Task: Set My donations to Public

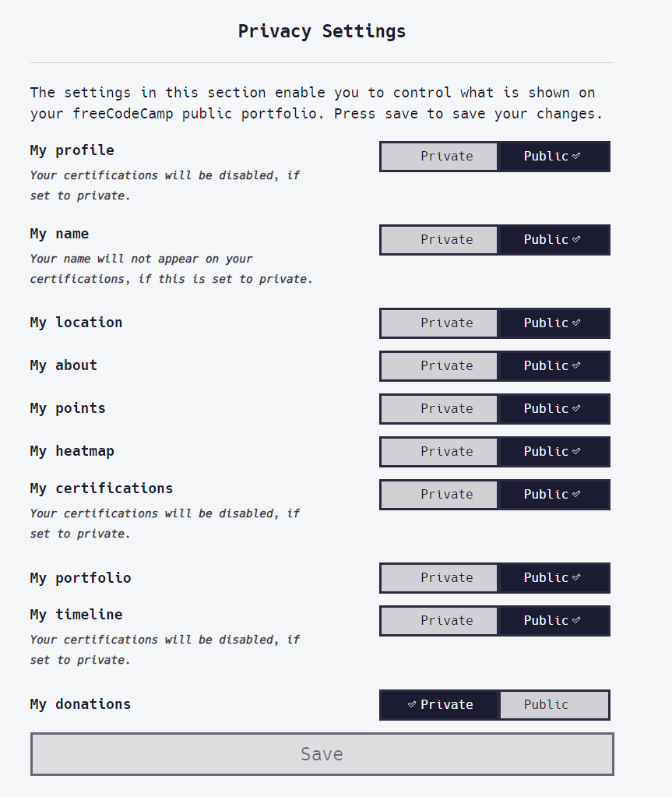Action: click(554, 704)
